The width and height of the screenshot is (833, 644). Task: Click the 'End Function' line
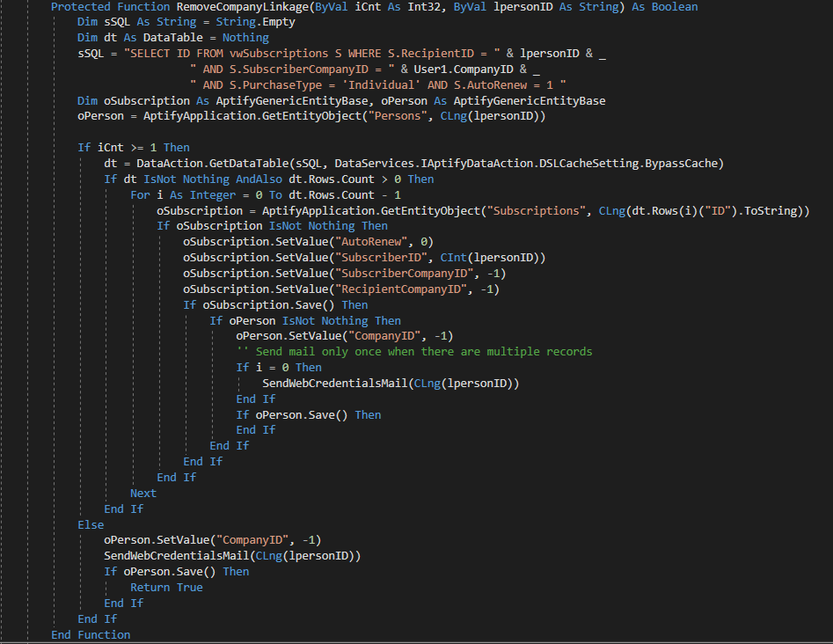pyautogui.click(x=91, y=635)
